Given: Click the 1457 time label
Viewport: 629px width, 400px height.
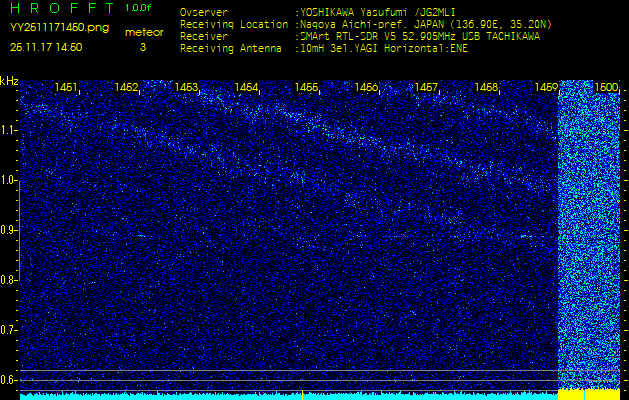Looking at the screenshot, I should tap(427, 88).
